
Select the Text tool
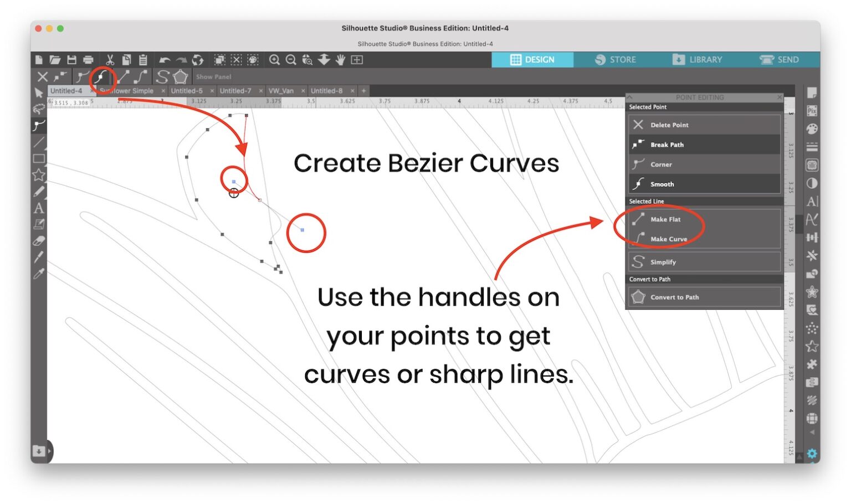(x=39, y=209)
